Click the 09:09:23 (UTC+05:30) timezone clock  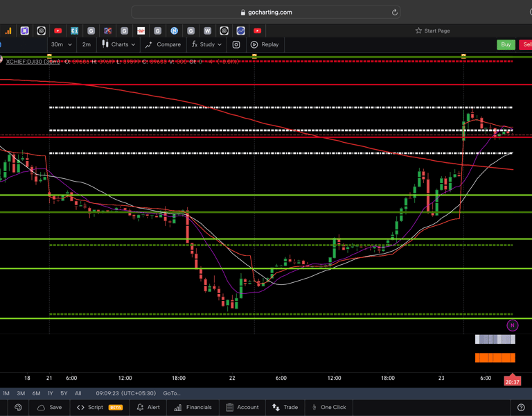(126, 393)
